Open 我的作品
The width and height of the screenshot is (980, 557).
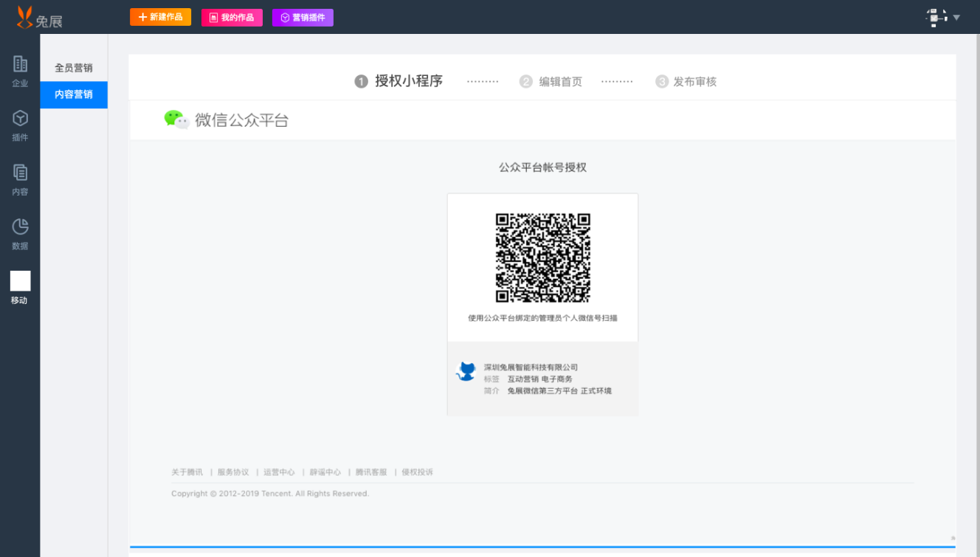pos(232,18)
